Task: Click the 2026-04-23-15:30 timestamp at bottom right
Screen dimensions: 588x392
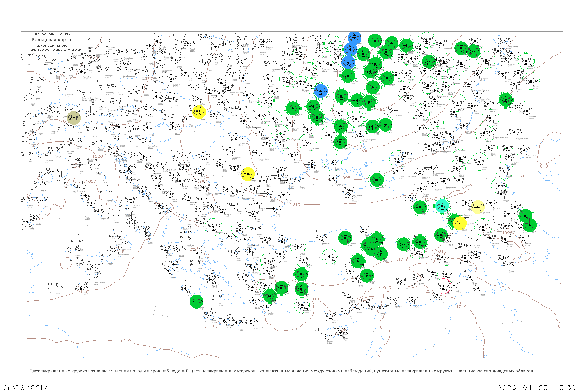Action: [536, 387]
